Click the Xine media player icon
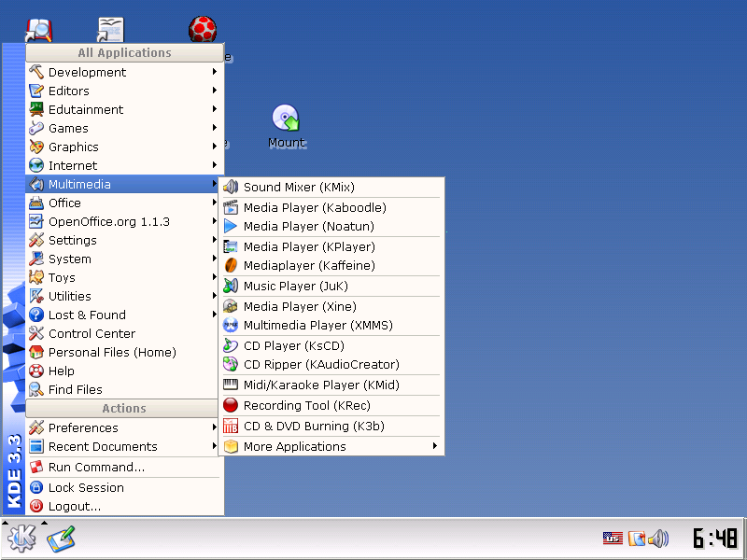 click(x=231, y=306)
